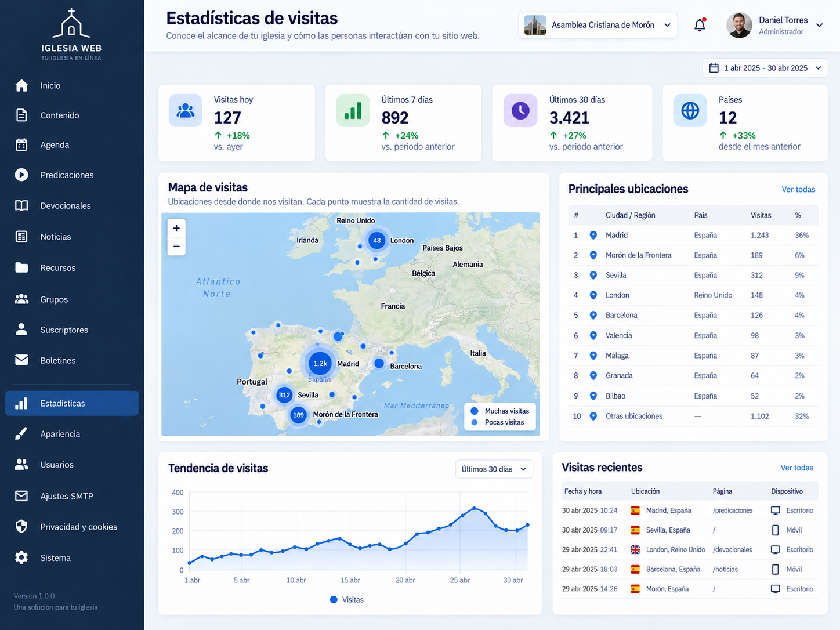Screen dimensions: 840x630
Task: Click the Visitas hoy people icon
Action: click(186, 110)
